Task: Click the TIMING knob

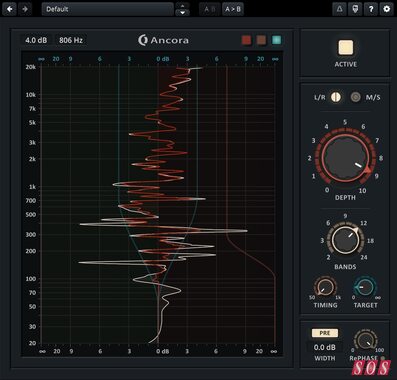Action: click(325, 287)
